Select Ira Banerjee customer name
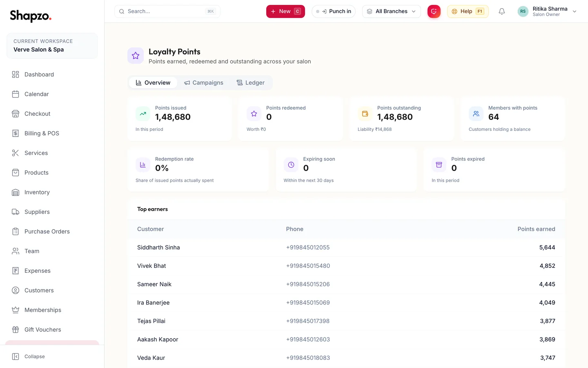Image resolution: width=588 pixels, height=368 pixels. [154, 303]
